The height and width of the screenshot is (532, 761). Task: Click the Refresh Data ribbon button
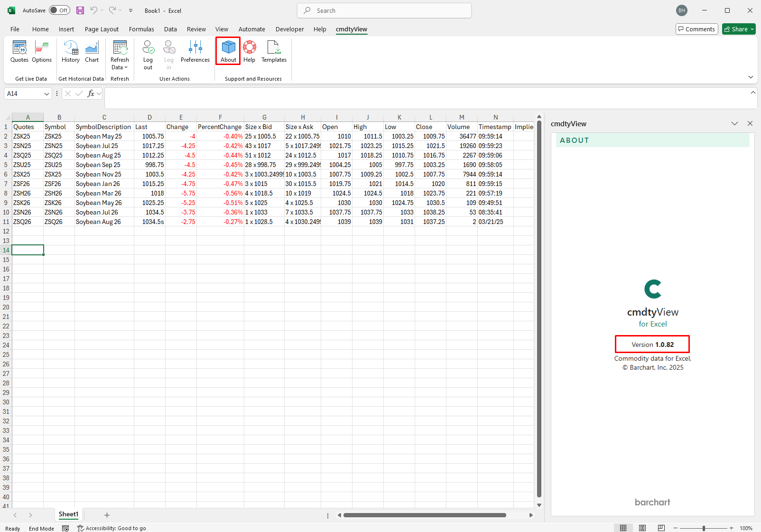pyautogui.click(x=120, y=55)
